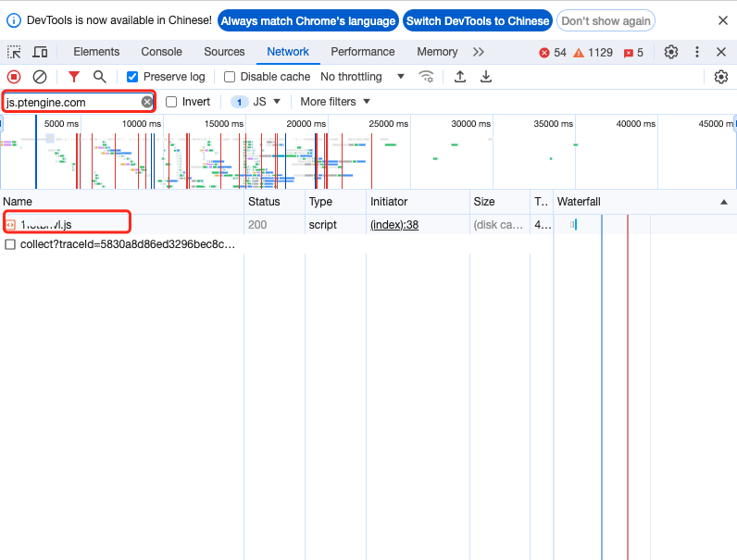Expand the More filters dropdown

[335, 102]
